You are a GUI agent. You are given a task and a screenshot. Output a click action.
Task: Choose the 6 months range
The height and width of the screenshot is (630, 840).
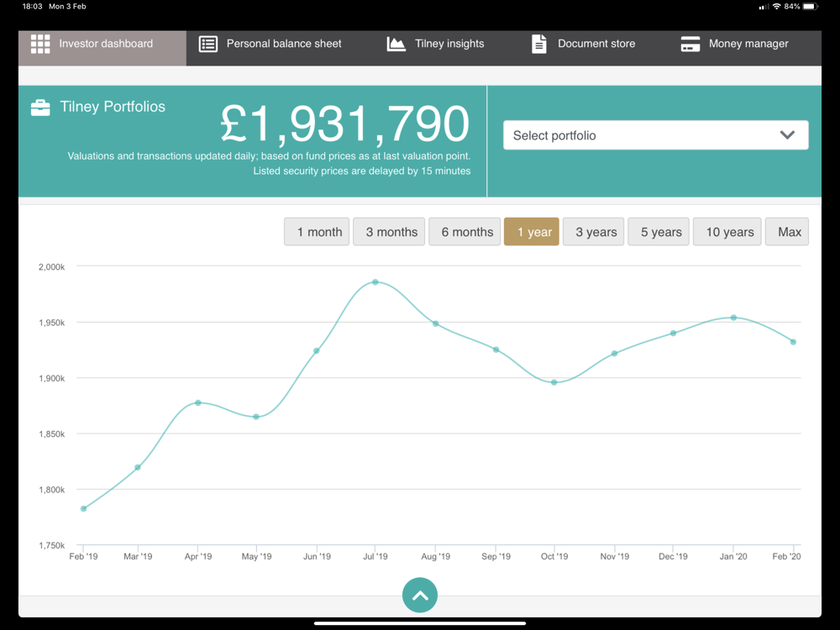(x=465, y=232)
